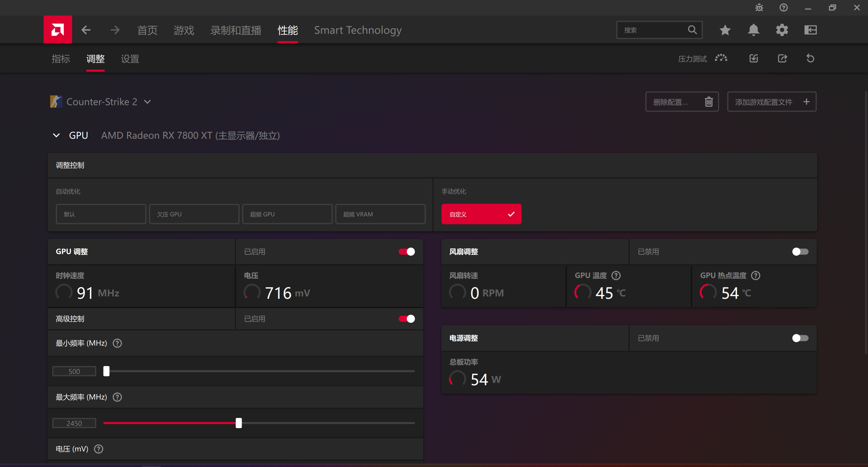Click the 搜索 search field

(659, 30)
